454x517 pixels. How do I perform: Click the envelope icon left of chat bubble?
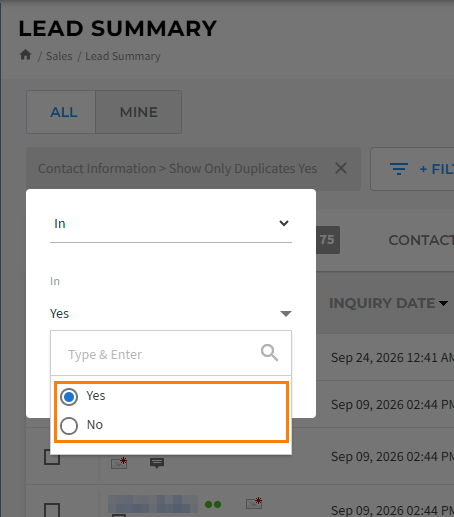click(x=119, y=463)
